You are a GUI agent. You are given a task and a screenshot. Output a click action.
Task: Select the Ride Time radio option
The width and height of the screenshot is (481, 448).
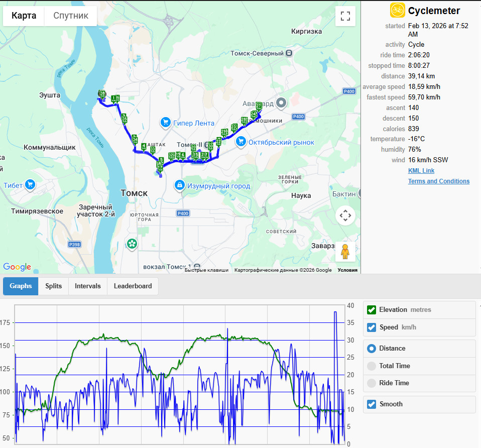tap(372, 383)
